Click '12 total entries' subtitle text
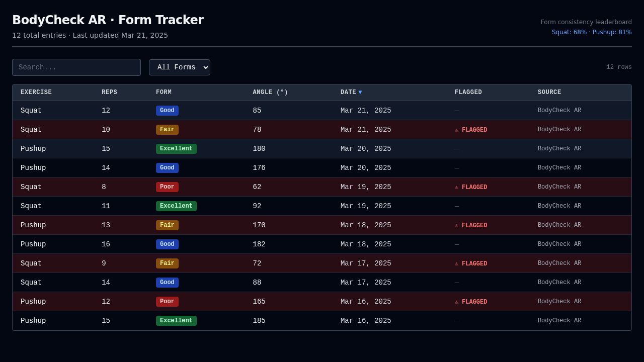This screenshot has height=362, width=644. click(x=39, y=35)
